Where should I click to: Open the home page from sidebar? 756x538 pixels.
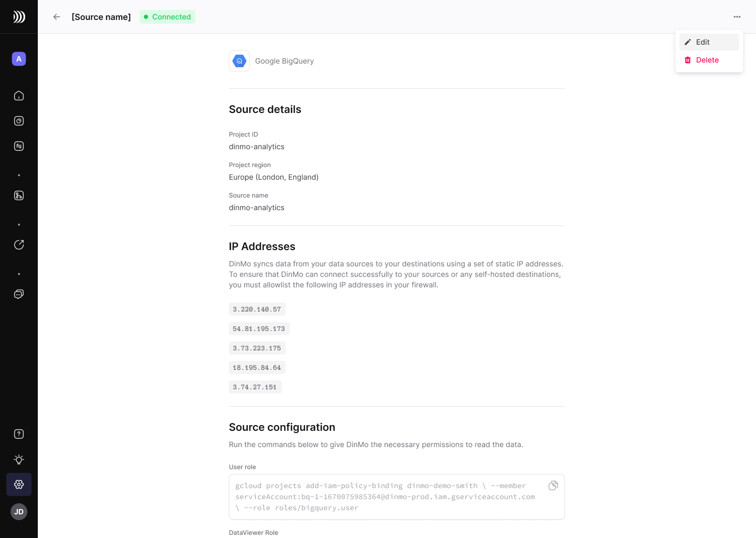(19, 96)
